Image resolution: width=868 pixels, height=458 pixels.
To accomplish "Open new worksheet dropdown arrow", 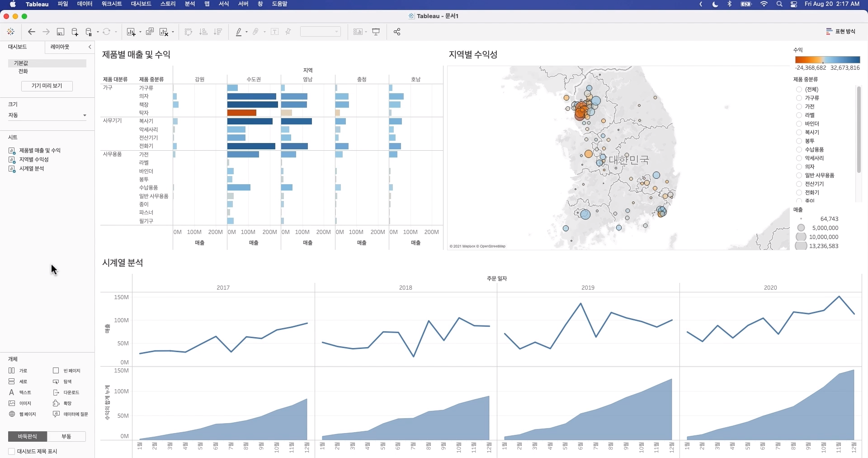I will (140, 32).
